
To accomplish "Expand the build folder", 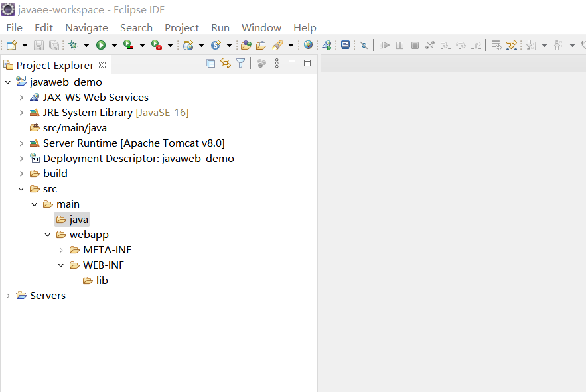I will 21,174.
